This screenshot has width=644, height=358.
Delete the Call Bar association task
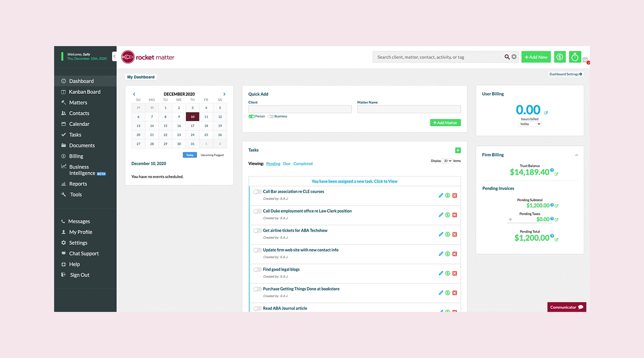pyautogui.click(x=455, y=196)
